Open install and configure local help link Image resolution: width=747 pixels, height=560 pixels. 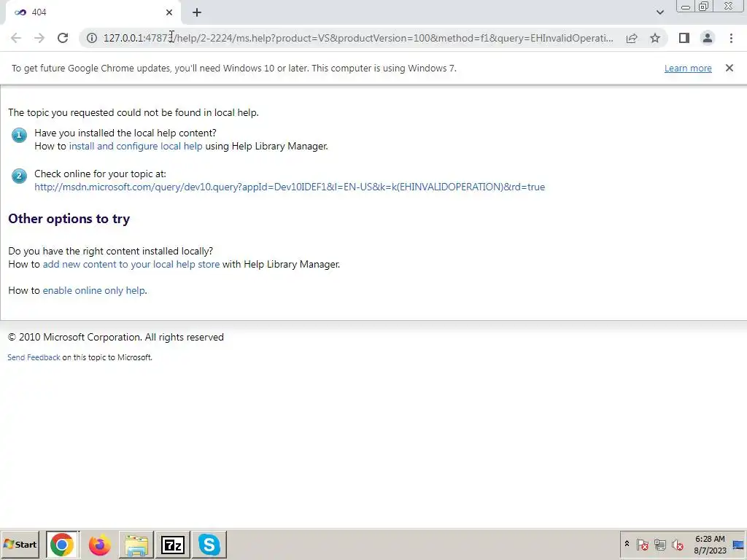point(136,146)
